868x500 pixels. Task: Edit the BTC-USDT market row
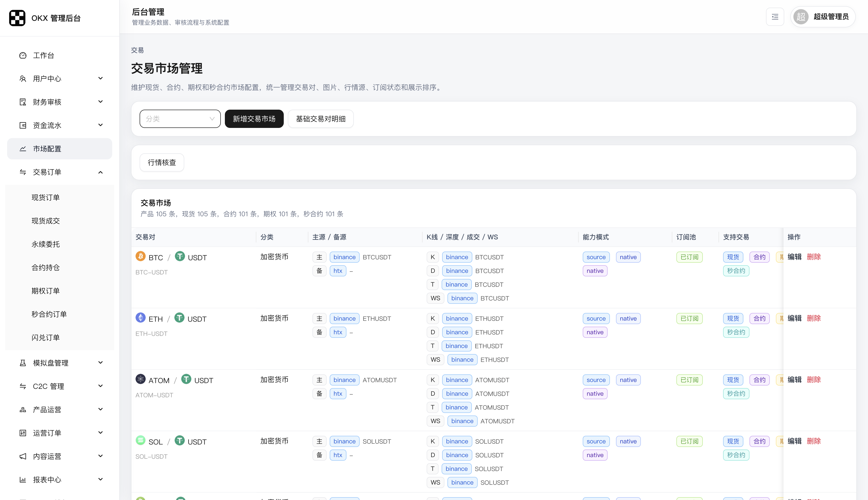tap(794, 257)
